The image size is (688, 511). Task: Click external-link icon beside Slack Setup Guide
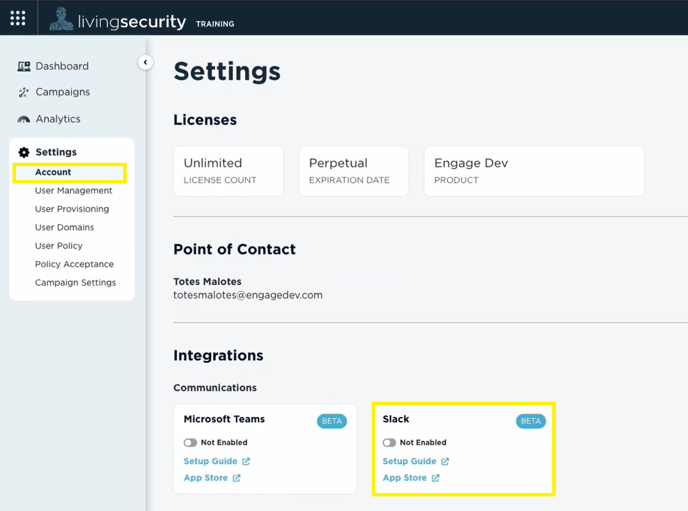(x=445, y=461)
